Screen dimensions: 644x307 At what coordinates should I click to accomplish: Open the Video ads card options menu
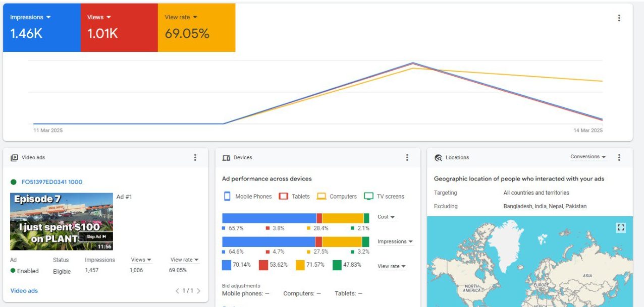point(195,158)
